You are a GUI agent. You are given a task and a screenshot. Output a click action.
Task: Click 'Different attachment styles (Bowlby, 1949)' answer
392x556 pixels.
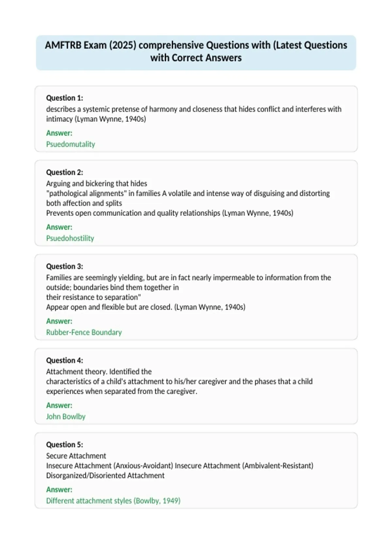pos(113,501)
